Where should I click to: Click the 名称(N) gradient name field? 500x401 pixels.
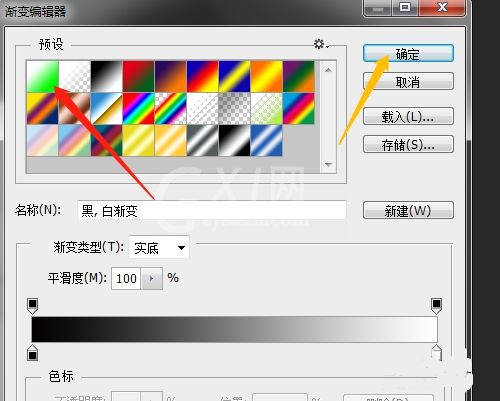tap(212, 210)
